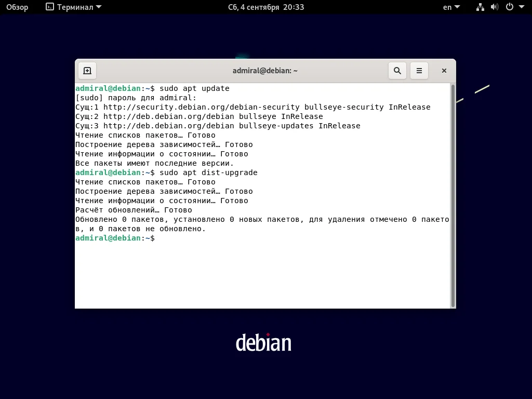Screen dimensions: 532x399
Task: Open the calendar via the date and time
Action: tap(266, 7)
